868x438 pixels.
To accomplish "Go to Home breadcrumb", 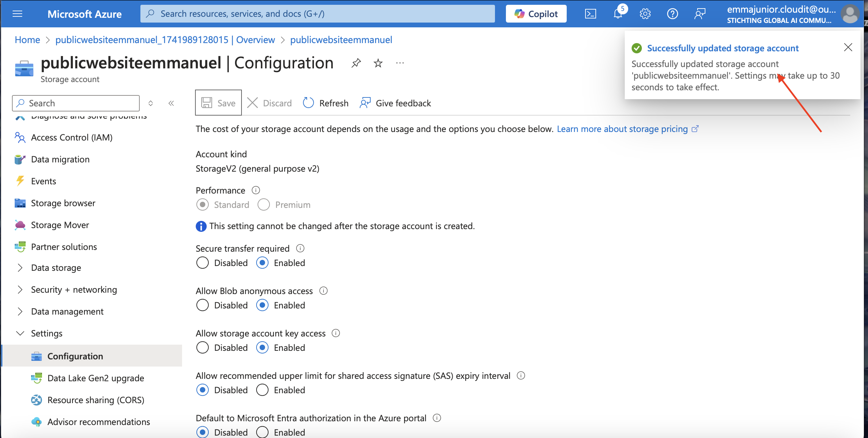I will pyautogui.click(x=27, y=40).
